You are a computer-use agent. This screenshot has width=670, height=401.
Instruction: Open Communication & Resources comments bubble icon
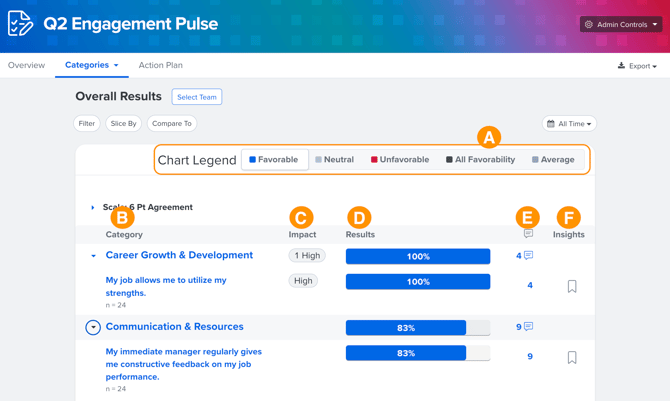528,327
